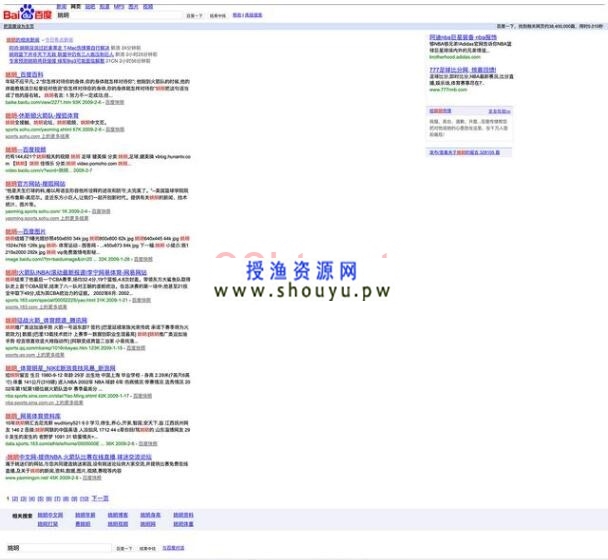Image resolution: width=608 pixels, height=560 pixels.
Task: Click the top 结果中找 button
Action: click(218, 16)
